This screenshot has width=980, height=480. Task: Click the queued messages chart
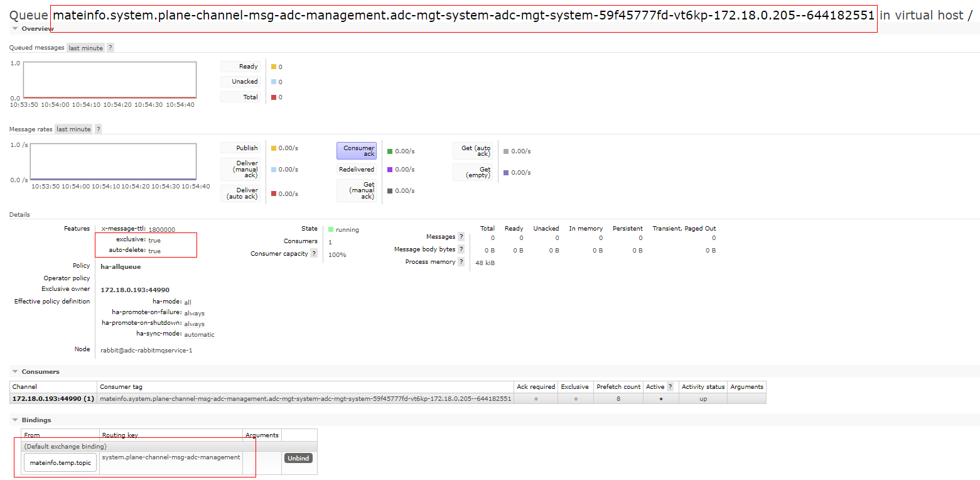[110, 80]
